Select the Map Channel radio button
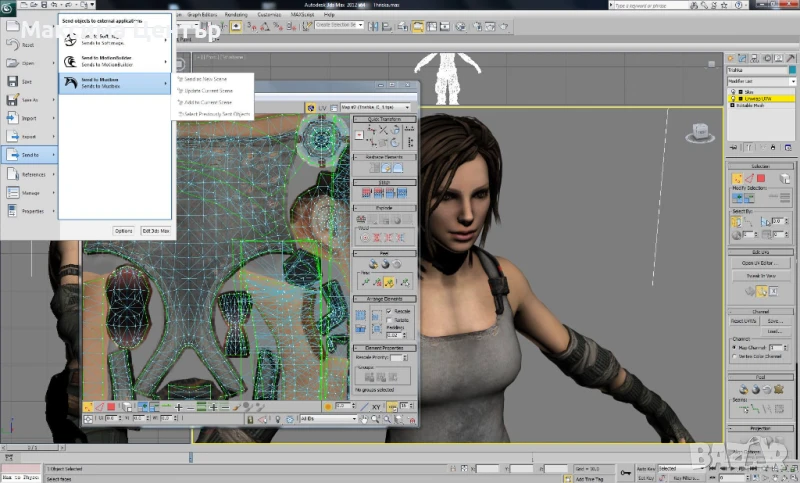The height and width of the screenshot is (483, 800). pyautogui.click(x=733, y=347)
